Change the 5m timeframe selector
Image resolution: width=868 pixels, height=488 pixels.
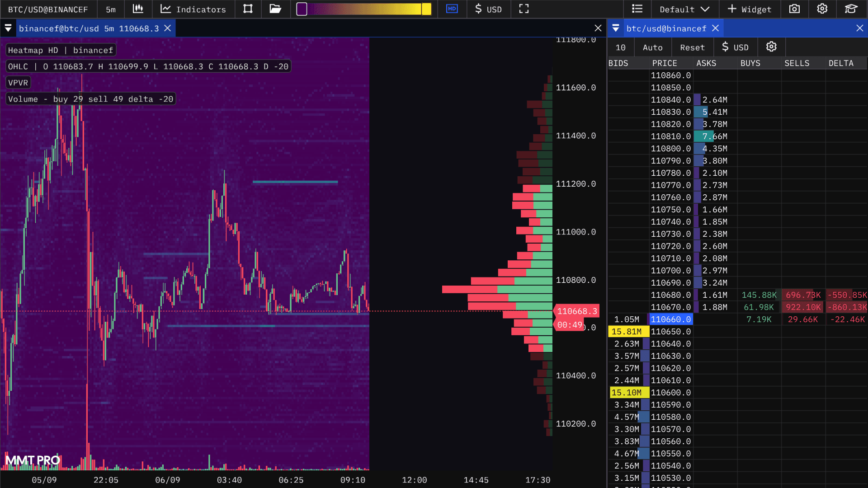tap(111, 9)
